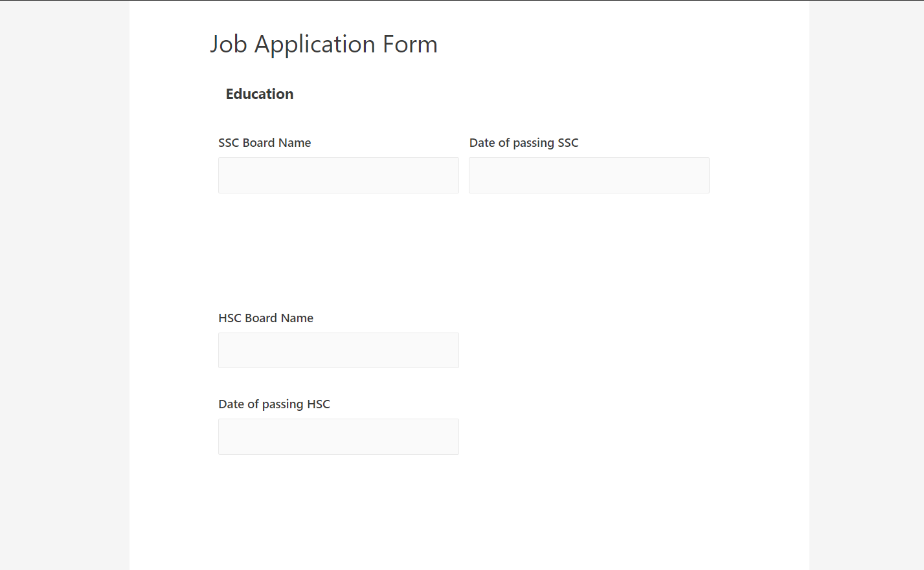924x570 pixels.
Task: Click the HSC Board Name text box
Action: [x=338, y=351]
